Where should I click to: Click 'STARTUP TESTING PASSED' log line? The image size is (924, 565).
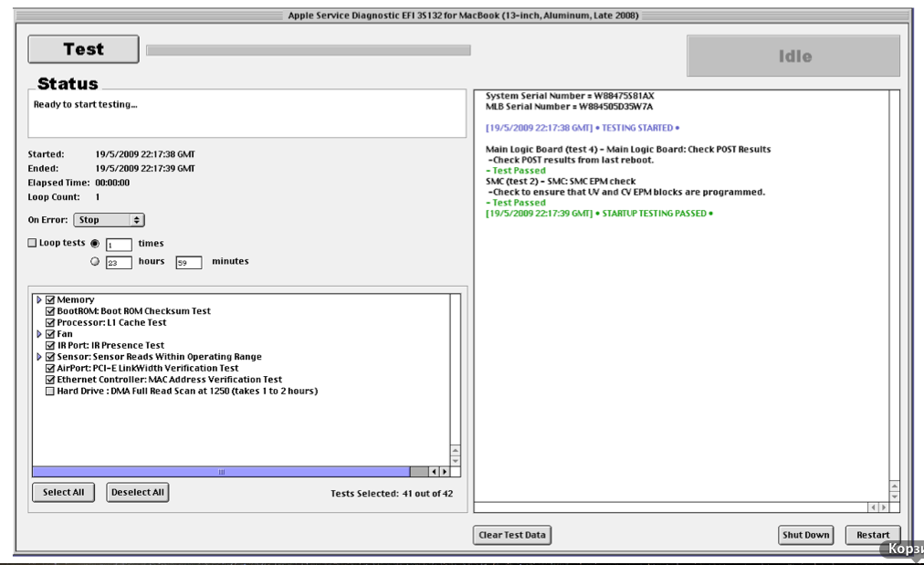pyautogui.click(x=599, y=214)
